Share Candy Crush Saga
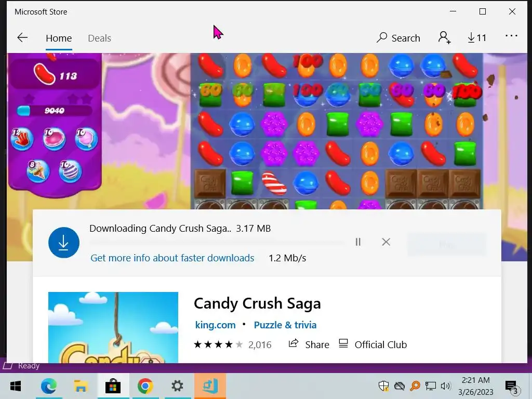This screenshot has height=399, width=532. point(309,344)
